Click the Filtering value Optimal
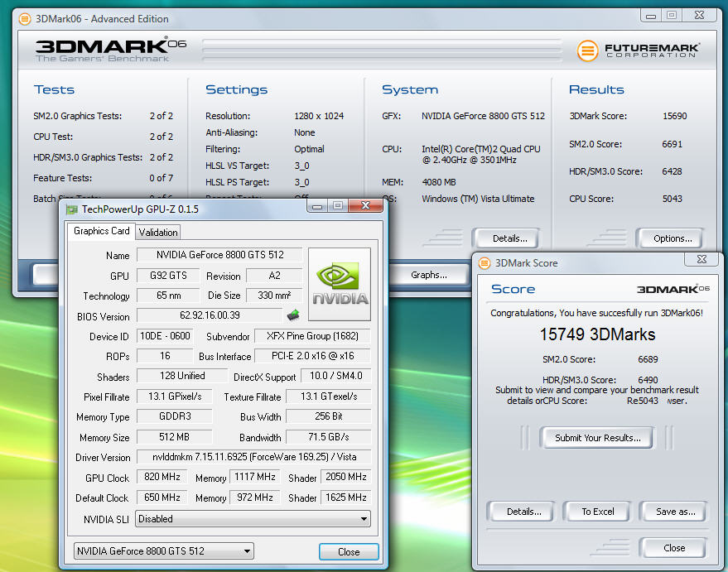 (x=309, y=149)
